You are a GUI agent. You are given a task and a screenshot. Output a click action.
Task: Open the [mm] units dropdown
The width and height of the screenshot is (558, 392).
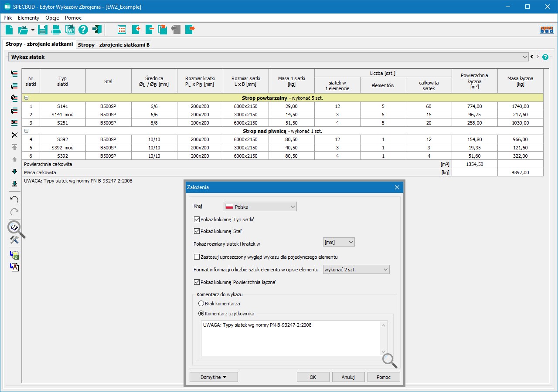pyautogui.click(x=339, y=242)
